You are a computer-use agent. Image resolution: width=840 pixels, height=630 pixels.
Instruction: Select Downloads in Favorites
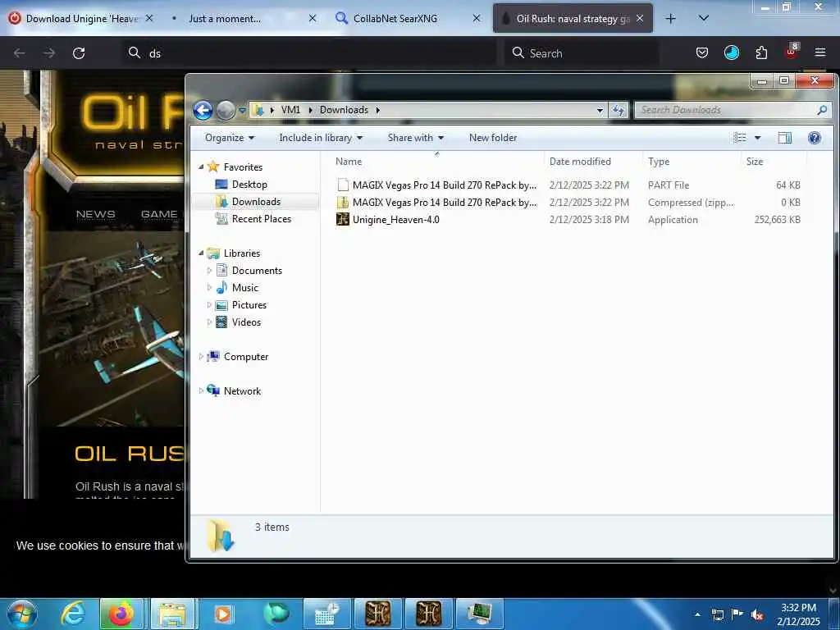pyautogui.click(x=256, y=202)
